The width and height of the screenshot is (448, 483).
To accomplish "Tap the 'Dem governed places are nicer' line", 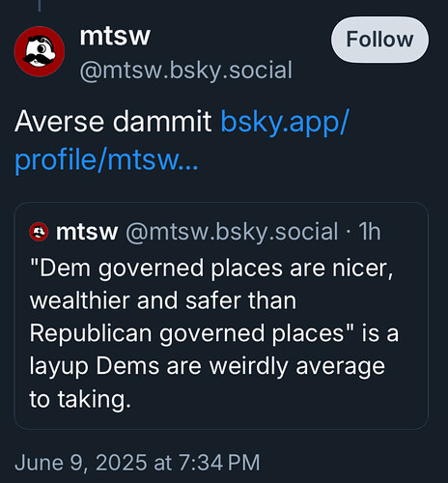I will (x=211, y=268).
